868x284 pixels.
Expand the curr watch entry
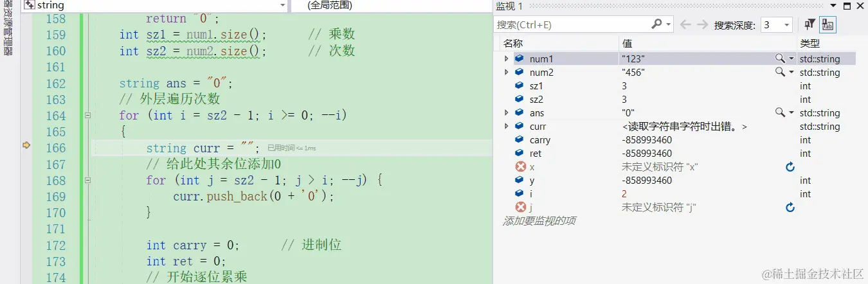(506, 126)
